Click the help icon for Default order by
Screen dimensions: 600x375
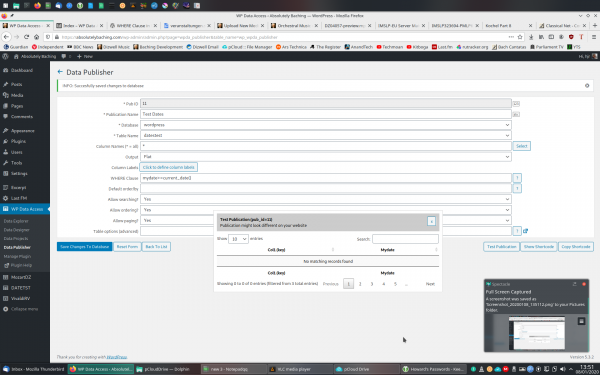tap(517, 189)
